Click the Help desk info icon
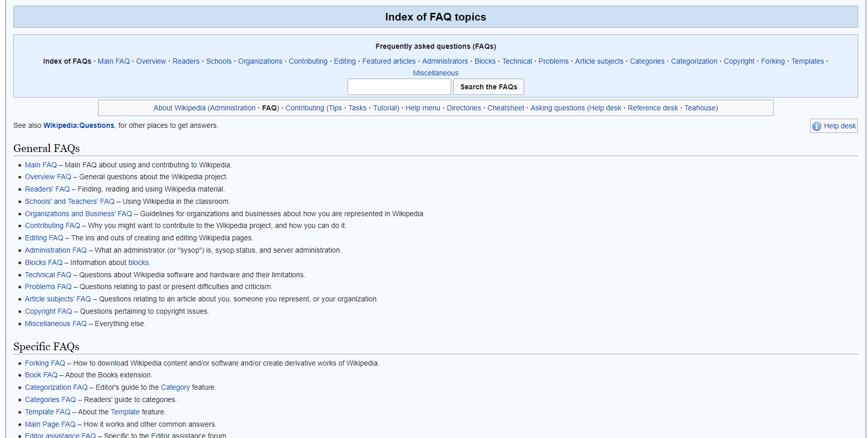 (817, 126)
